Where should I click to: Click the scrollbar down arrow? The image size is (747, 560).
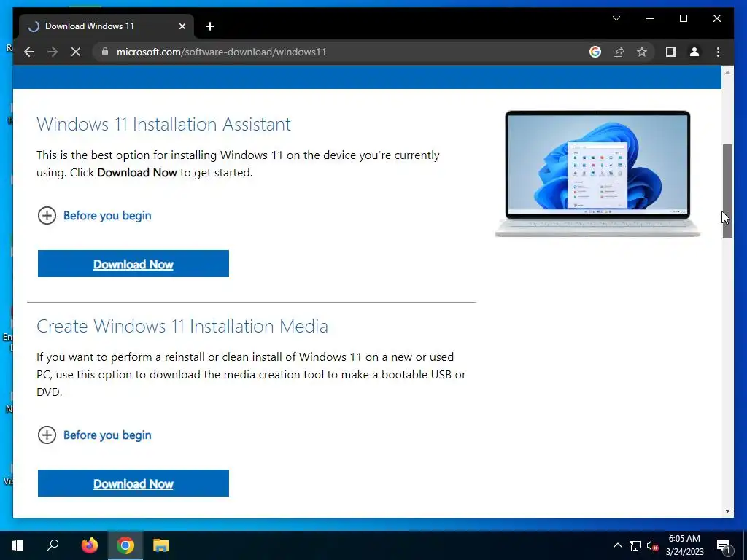[x=727, y=511]
